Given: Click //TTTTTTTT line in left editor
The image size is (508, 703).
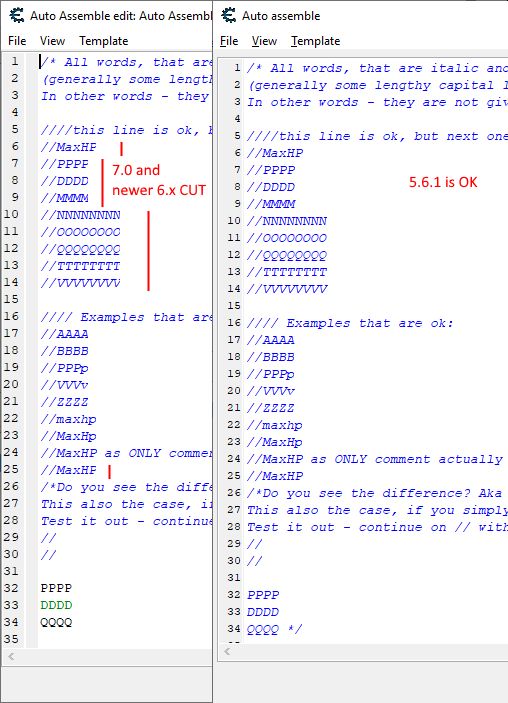Looking at the screenshot, I should 80,266.
